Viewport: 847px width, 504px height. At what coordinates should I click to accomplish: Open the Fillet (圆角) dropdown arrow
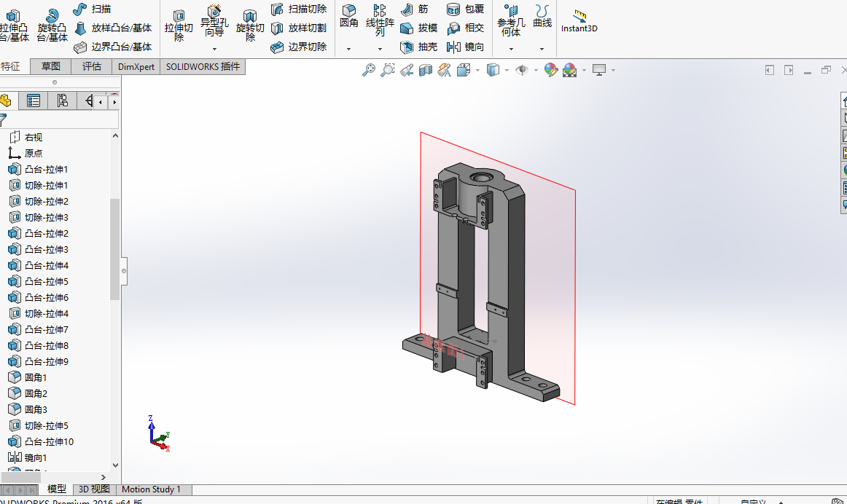pos(349,49)
